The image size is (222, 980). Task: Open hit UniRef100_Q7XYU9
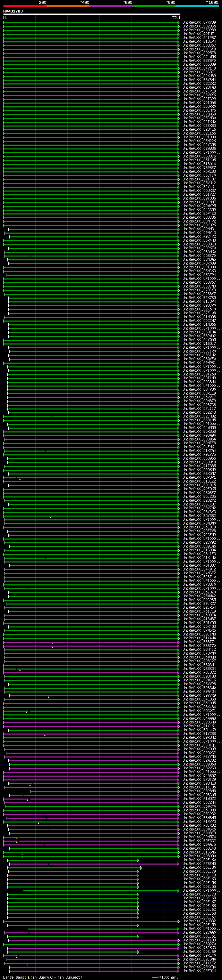pyautogui.click(x=199, y=23)
